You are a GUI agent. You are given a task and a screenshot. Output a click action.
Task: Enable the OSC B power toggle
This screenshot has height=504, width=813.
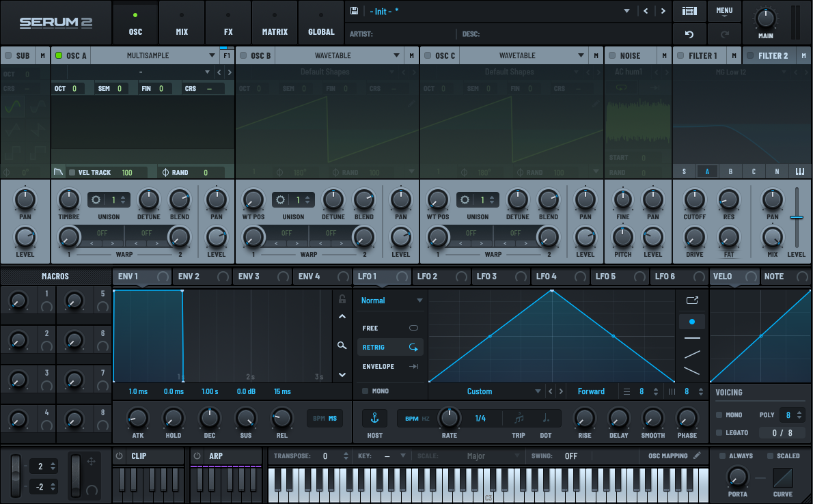click(x=243, y=55)
